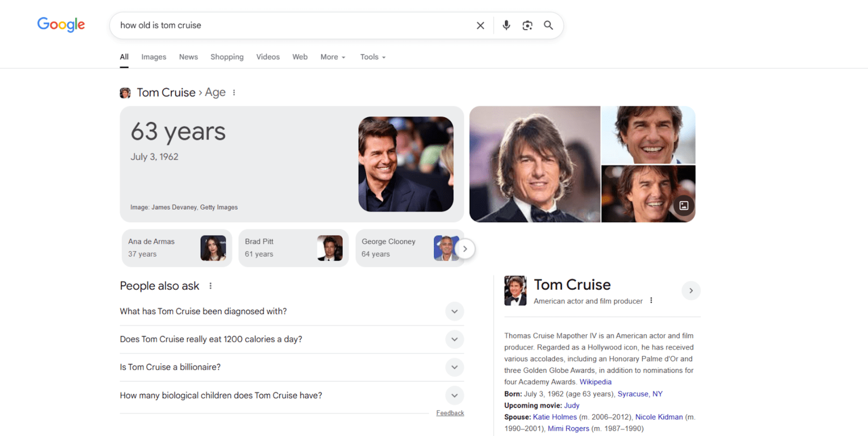
Task: Open upcoming movie Judy link
Action: click(x=571, y=406)
